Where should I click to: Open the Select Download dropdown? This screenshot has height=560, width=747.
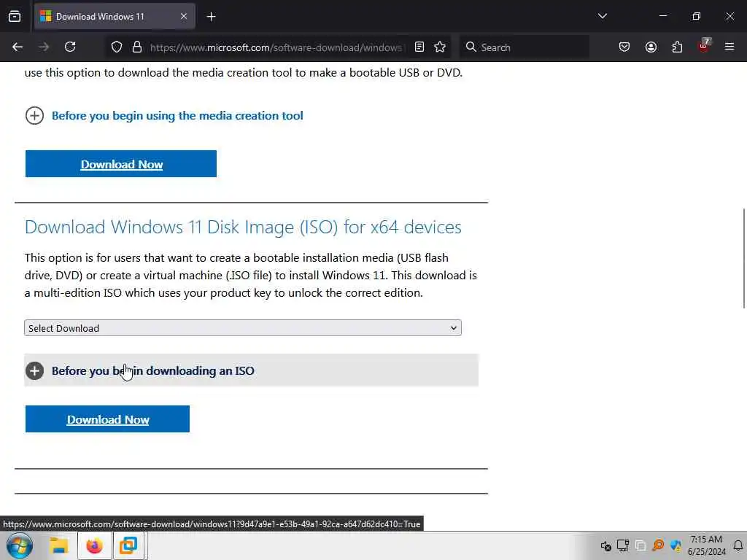point(243,328)
